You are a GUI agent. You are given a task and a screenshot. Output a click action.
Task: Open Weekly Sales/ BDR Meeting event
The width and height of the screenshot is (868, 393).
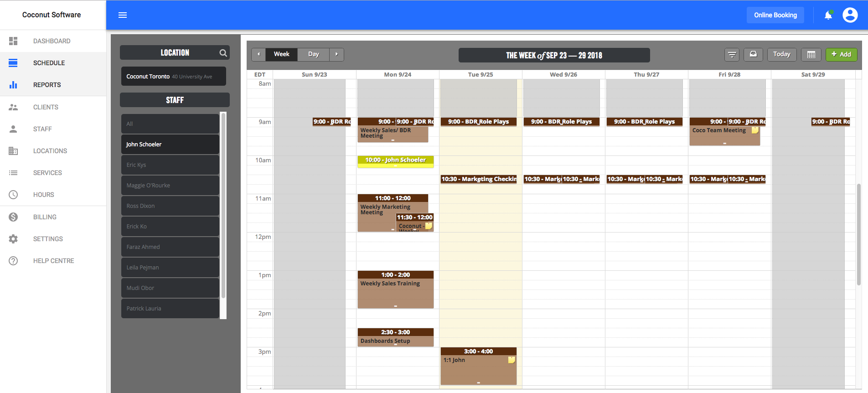pyautogui.click(x=393, y=133)
